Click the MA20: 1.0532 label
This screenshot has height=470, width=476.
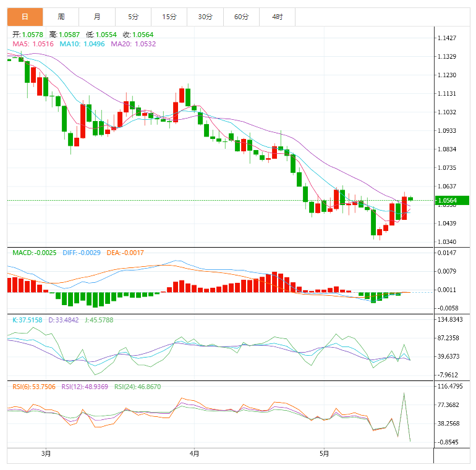click(x=134, y=44)
